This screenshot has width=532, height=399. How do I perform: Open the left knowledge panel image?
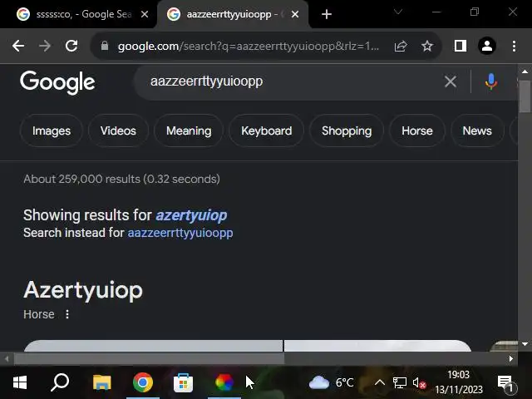[x=153, y=346]
